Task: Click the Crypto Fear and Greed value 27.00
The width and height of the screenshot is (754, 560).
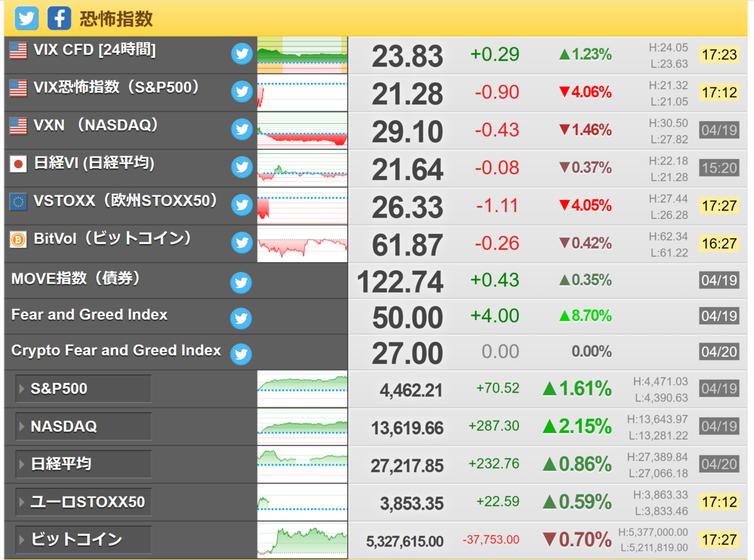Action: 407,354
